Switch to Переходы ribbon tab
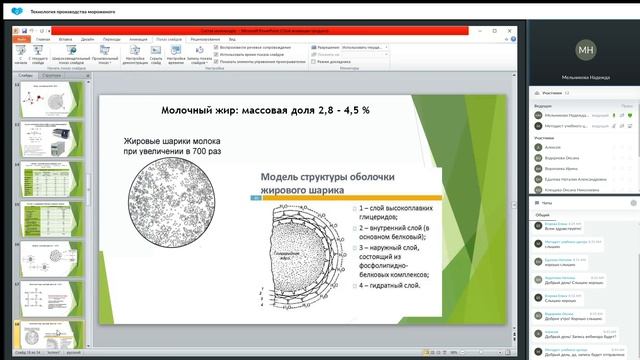This screenshot has width=640, height=360. [x=111, y=39]
